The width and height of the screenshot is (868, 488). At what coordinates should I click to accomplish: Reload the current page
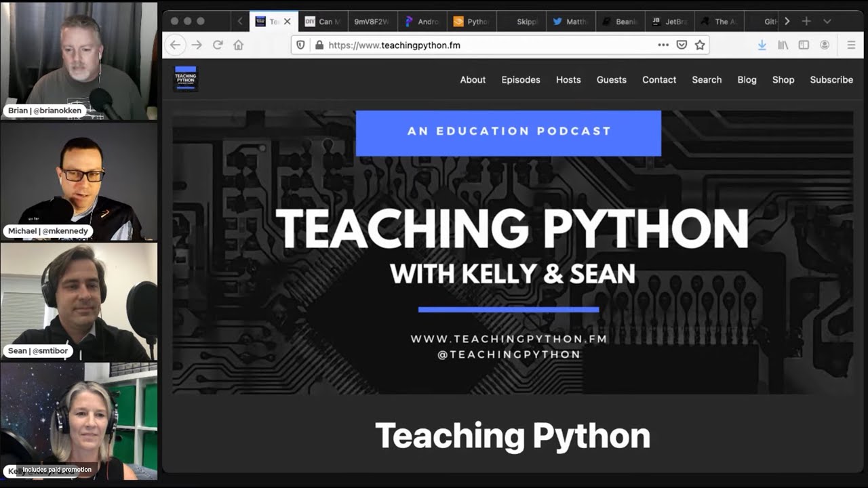click(x=218, y=45)
